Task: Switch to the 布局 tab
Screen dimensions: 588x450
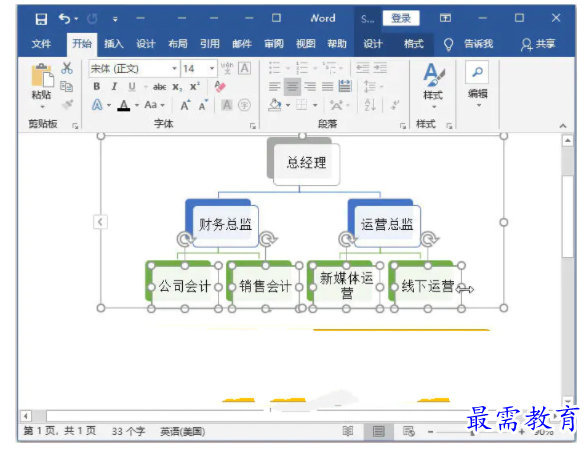Action: [x=178, y=44]
